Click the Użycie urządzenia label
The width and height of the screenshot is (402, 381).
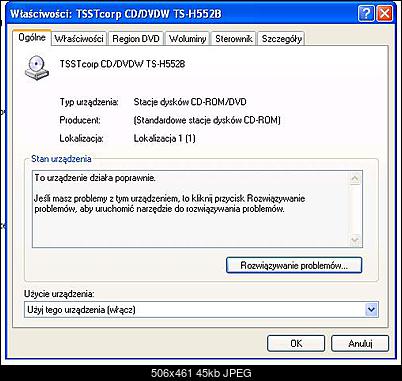click(59, 294)
